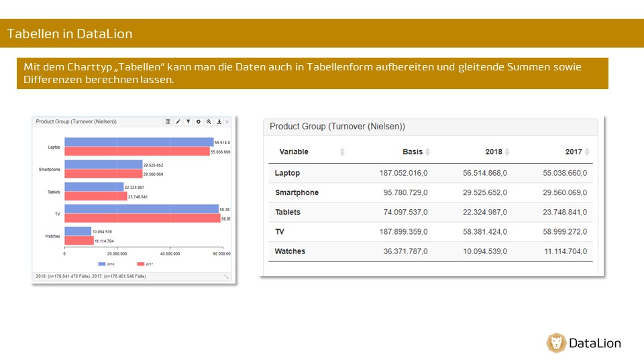The height and width of the screenshot is (362, 644).
Task: Click the blue Laptop 2018 bar
Action: coord(139,142)
